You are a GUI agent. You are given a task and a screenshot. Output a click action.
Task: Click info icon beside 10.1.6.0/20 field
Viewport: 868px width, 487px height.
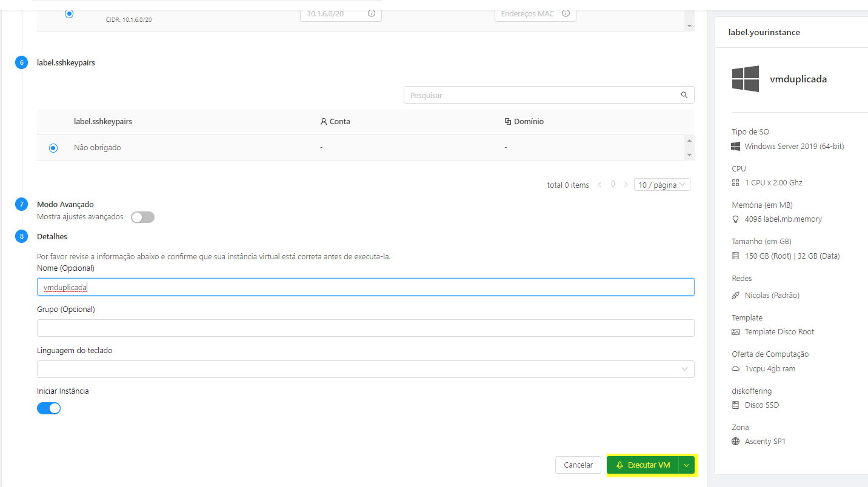tap(372, 13)
